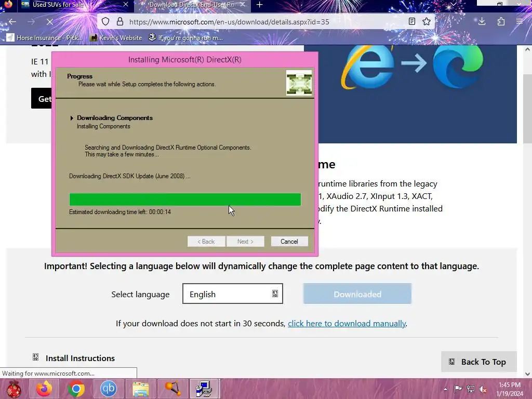Close the Download DirectX tab
The image size is (532, 399).
click(243, 4)
